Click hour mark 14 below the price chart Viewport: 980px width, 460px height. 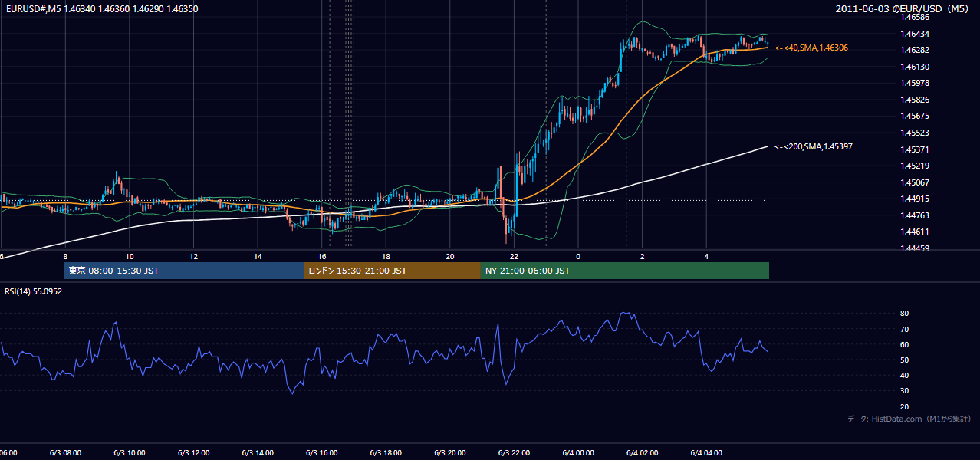258,257
